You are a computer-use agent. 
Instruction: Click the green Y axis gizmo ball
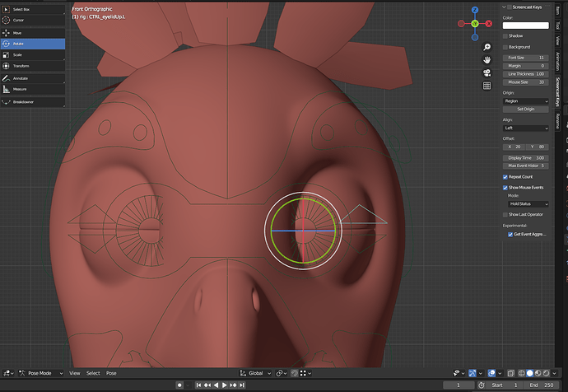coord(475,24)
